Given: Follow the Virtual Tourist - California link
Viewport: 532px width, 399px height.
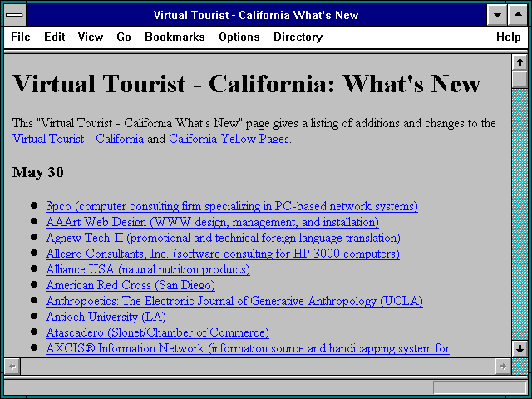Looking at the screenshot, I should (78, 139).
